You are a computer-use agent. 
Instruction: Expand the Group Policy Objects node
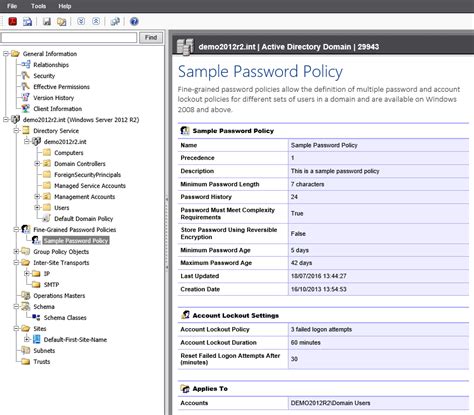coord(16,252)
